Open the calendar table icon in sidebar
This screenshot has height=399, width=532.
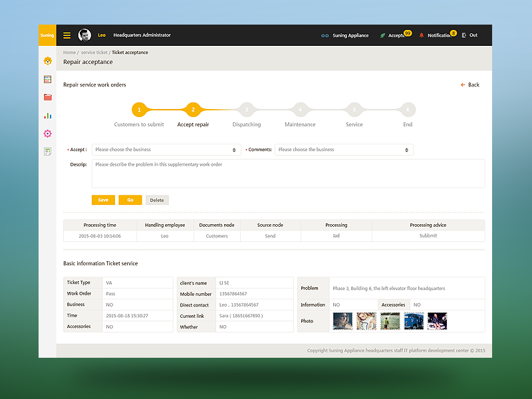(x=47, y=79)
